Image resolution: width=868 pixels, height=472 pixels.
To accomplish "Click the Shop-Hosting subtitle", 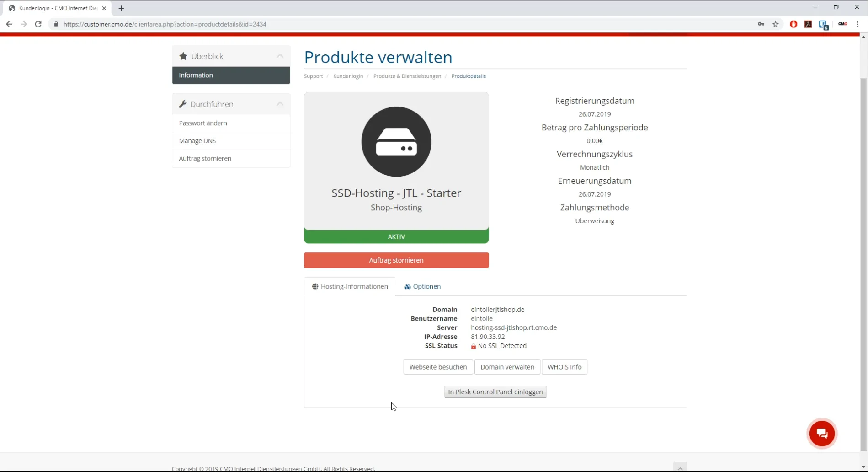I will [x=396, y=208].
